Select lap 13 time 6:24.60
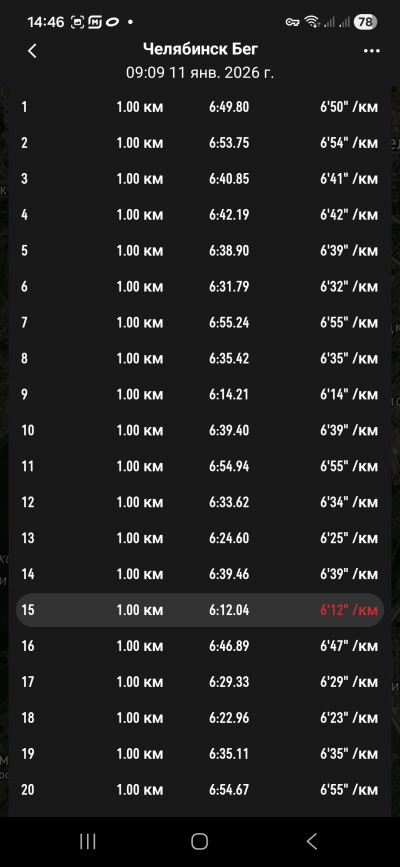 (229, 538)
